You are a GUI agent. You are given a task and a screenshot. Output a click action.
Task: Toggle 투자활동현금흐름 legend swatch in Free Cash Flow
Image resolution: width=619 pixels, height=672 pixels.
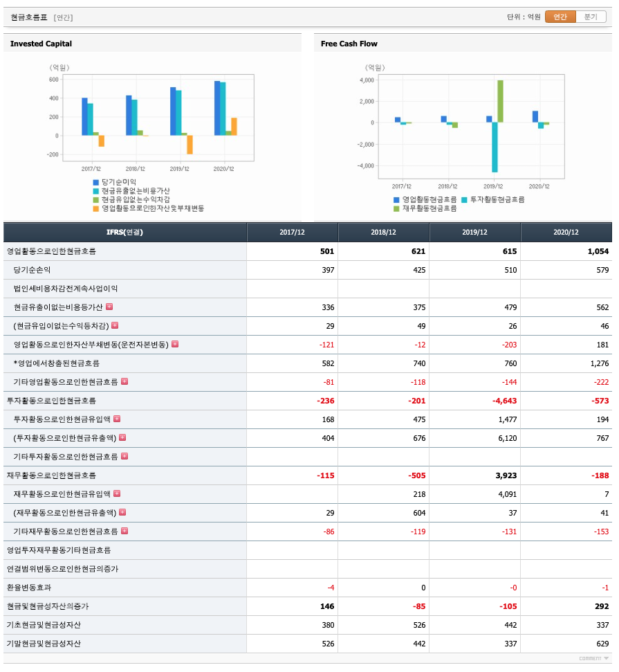coord(464,200)
